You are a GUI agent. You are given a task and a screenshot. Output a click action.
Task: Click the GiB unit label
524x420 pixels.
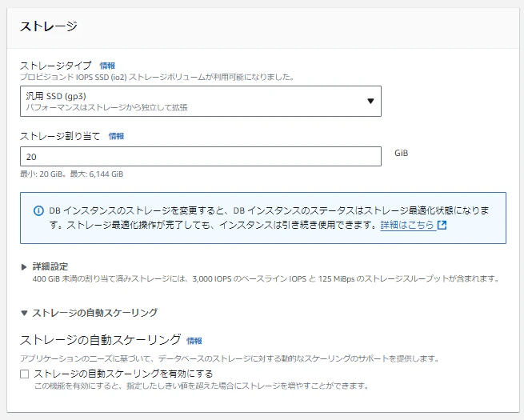pyautogui.click(x=401, y=153)
